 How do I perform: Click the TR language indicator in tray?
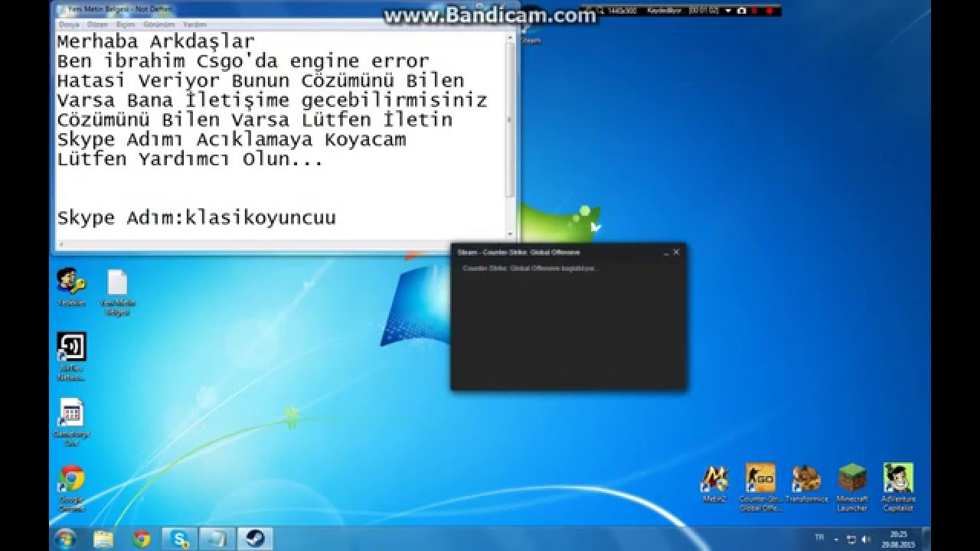[819, 538]
